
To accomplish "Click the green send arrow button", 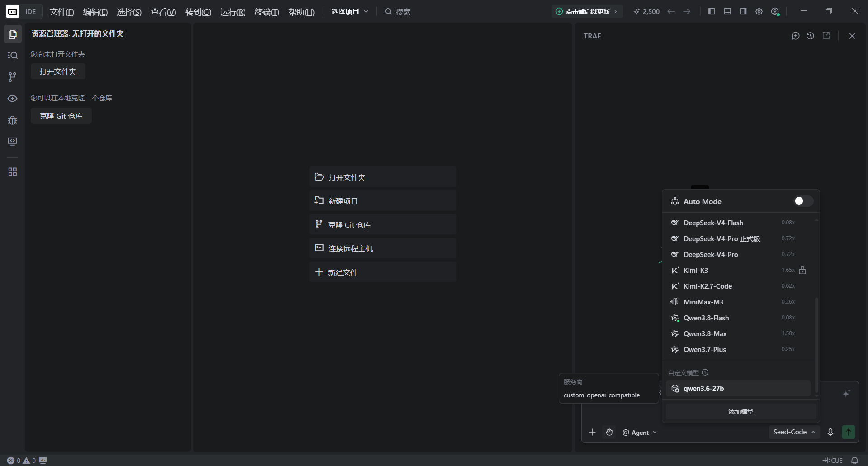I will pos(849,432).
